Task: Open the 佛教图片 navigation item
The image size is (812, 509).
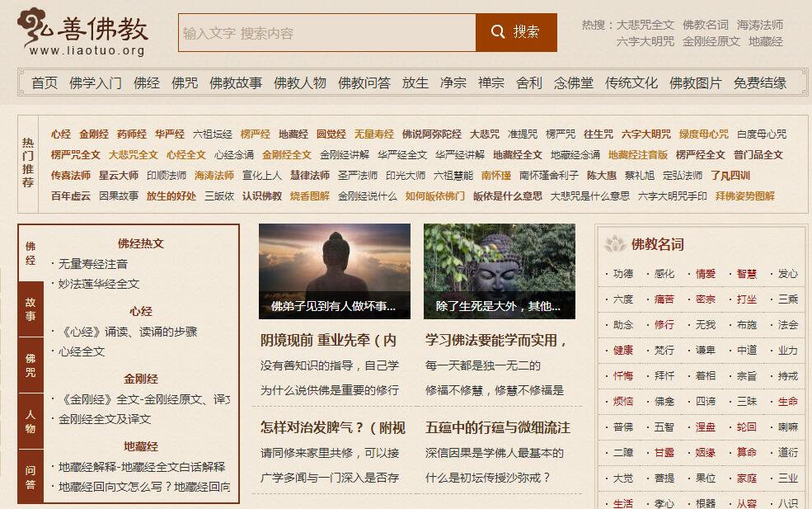Action: (695, 83)
